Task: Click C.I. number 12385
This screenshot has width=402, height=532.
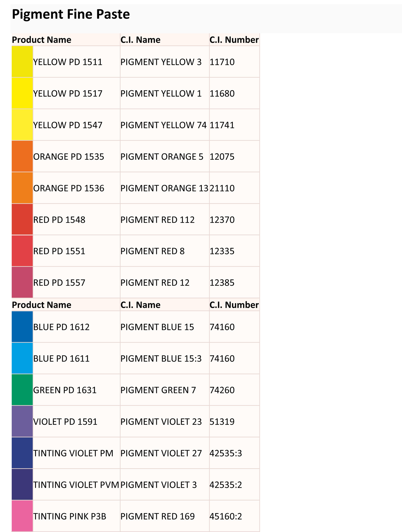Action: [222, 282]
